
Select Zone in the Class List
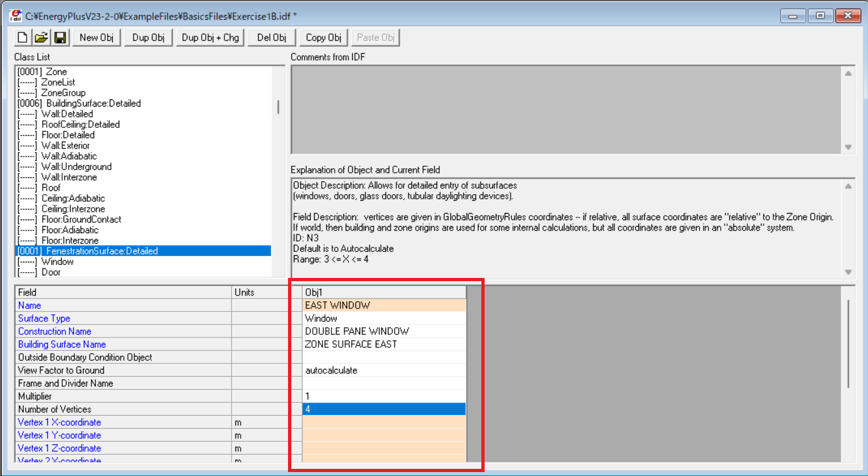click(143, 71)
